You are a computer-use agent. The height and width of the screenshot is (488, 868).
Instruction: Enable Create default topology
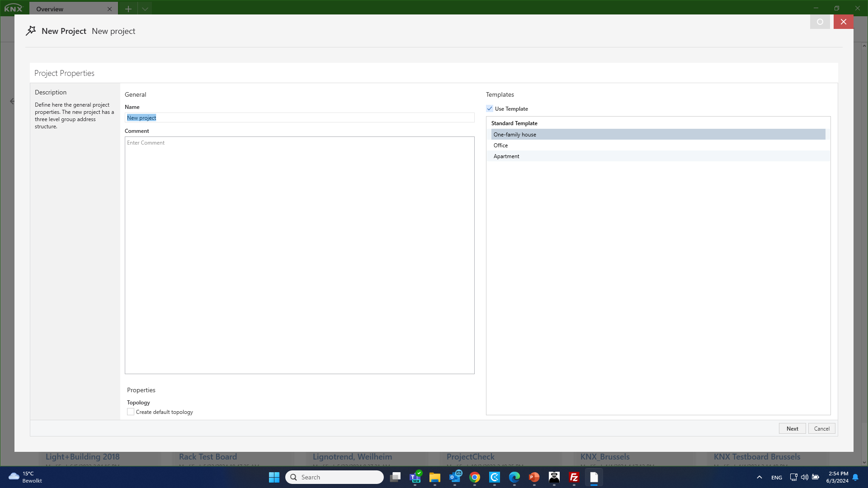pyautogui.click(x=130, y=412)
